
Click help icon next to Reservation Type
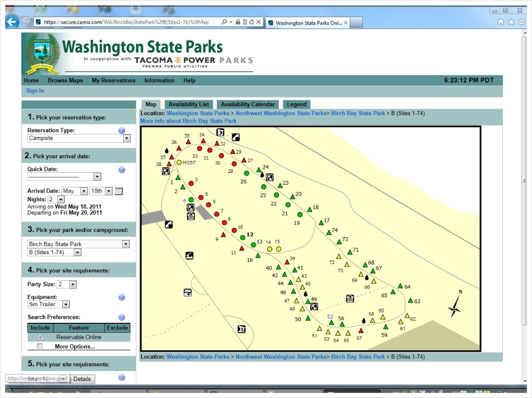click(x=122, y=131)
